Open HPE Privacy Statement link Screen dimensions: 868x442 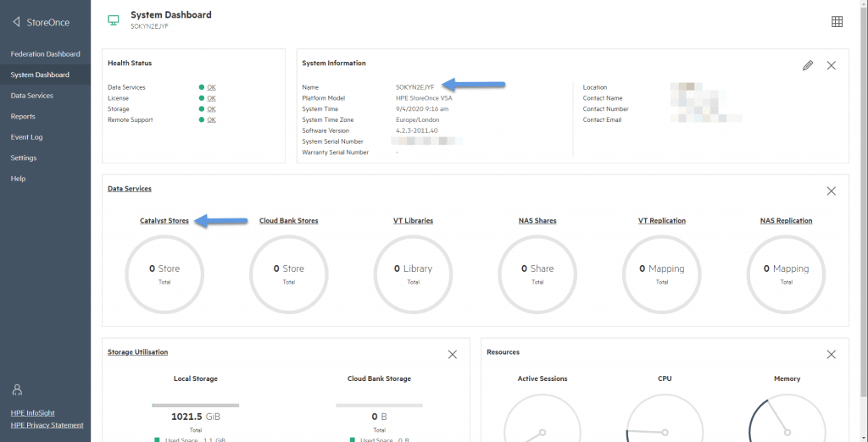[47, 425]
